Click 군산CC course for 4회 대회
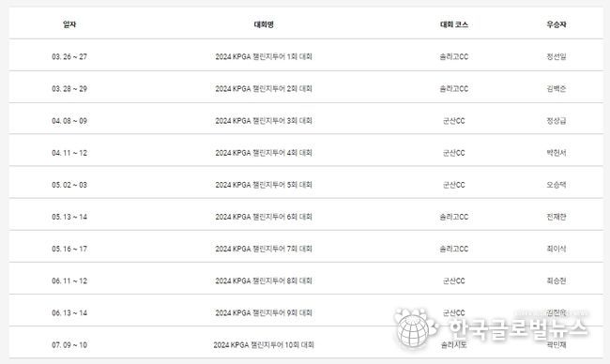Image resolution: width=610 pixels, height=364 pixels. (454, 153)
